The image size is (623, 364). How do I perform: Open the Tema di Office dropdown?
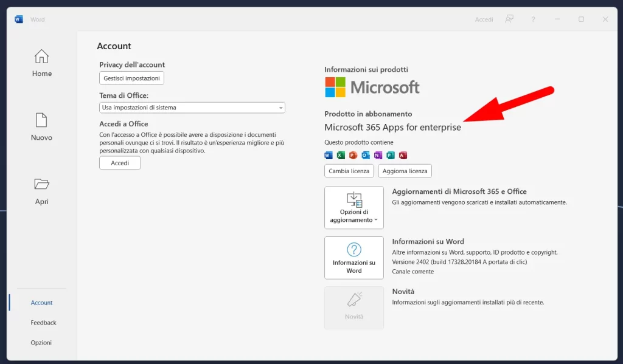192,108
